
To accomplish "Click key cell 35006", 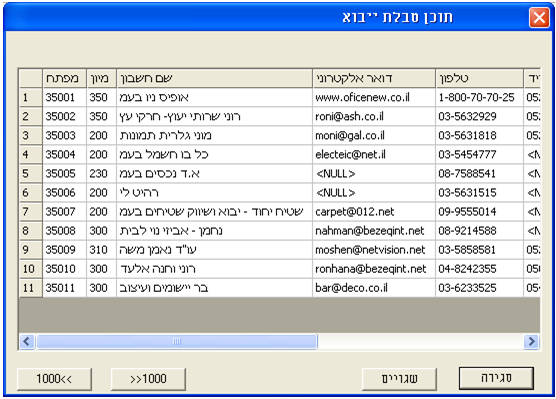I will (65, 193).
